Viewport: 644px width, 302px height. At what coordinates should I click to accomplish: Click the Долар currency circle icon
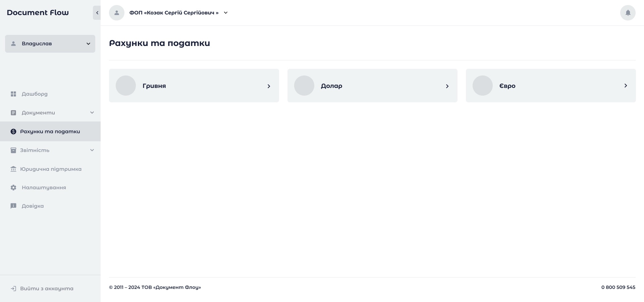[304, 86]
